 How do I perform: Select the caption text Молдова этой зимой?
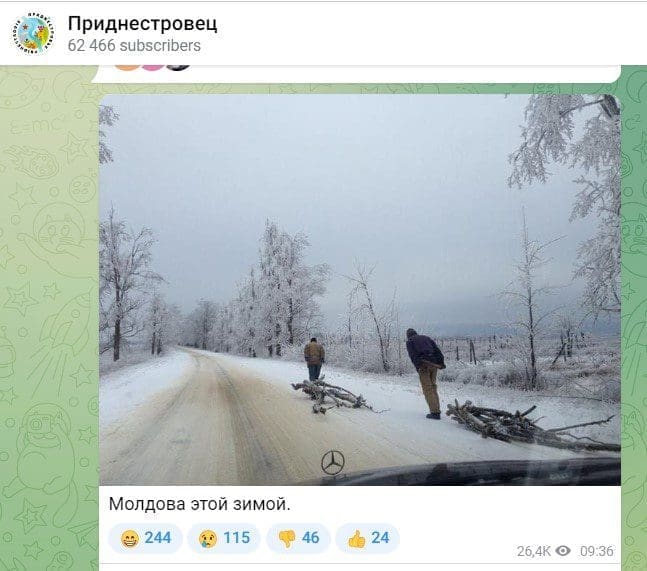point(200,504)
